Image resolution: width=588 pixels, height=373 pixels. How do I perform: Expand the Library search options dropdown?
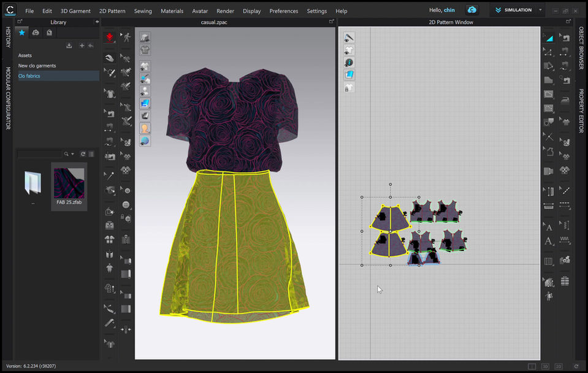[x=73, y=154]
